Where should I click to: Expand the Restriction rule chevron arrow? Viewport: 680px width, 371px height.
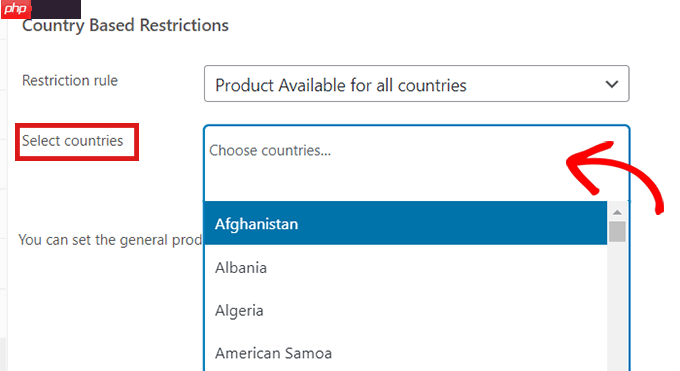611,84
